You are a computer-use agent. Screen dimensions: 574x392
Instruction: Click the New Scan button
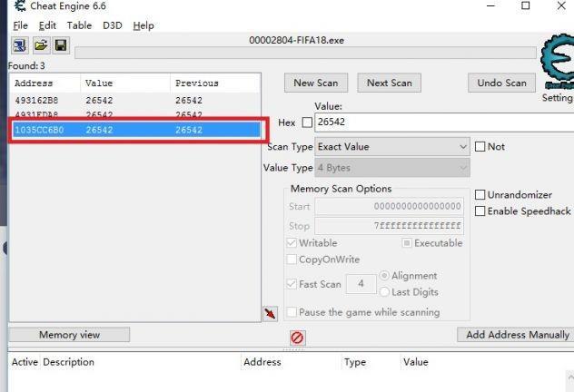(316, 83)
